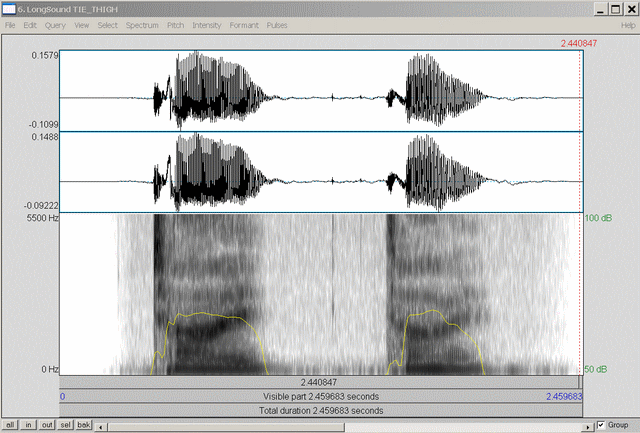The image size is (640, 433).
Task: Open the Intensity menu
Action: pos(208,24)
